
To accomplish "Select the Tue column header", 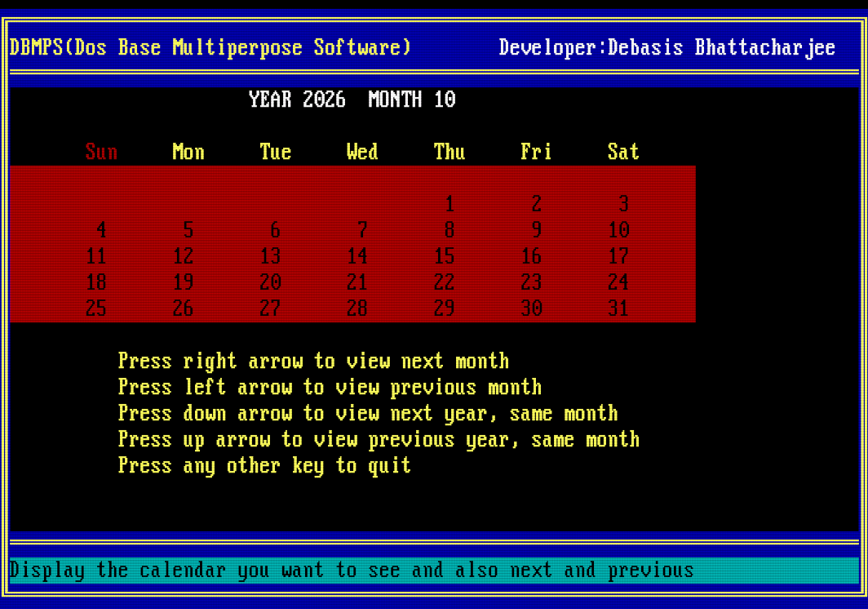I will click(x=275, y=152).
